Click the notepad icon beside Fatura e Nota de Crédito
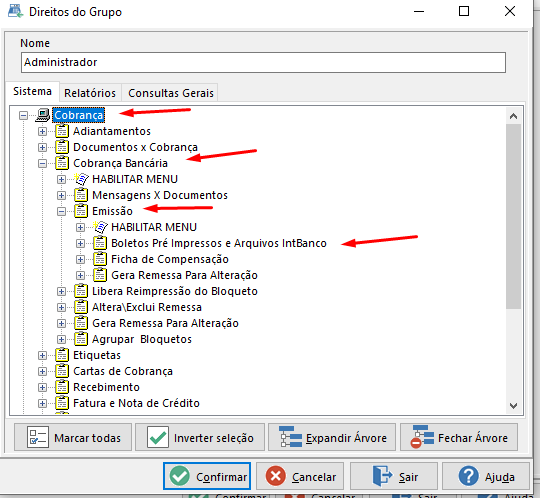This screenshot has height=498, width=540. pyautogui.click(x=62, y=403)
